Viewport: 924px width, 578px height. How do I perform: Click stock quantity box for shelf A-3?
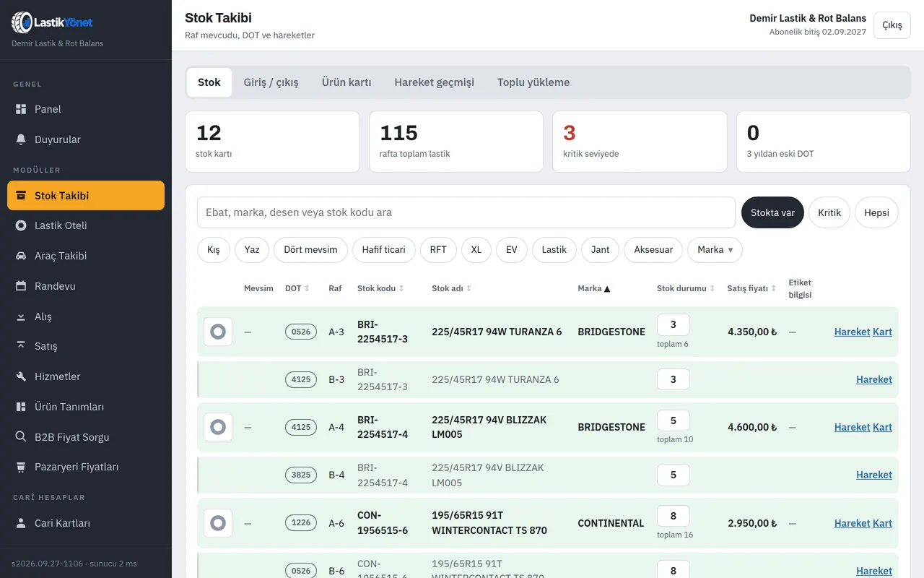[x=674, y=324]
